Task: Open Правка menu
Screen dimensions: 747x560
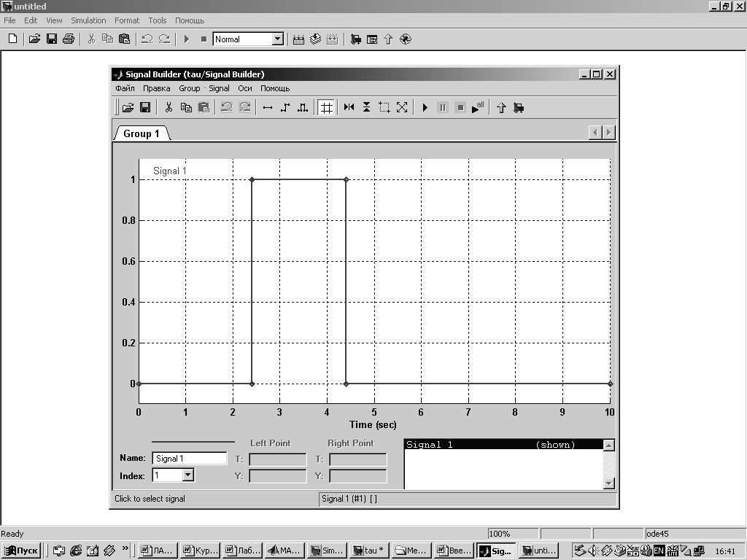Action: [156, 88]
